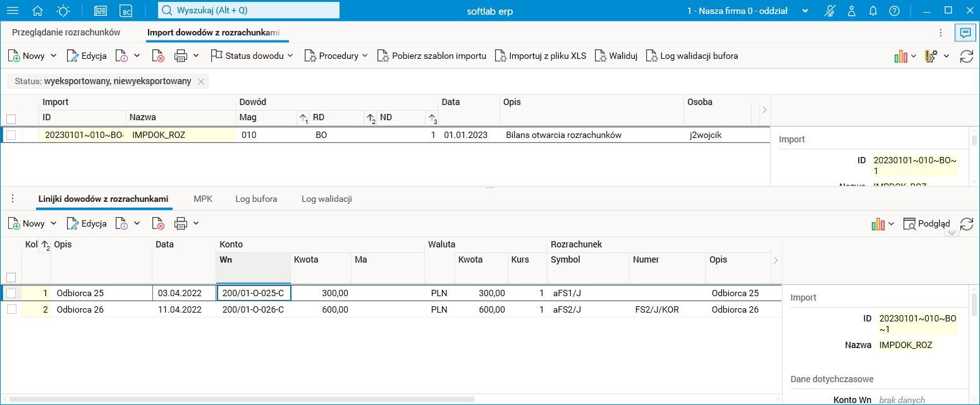Select Linijki dowodów z rozrachunkami tab

click(x=103, y=199)
